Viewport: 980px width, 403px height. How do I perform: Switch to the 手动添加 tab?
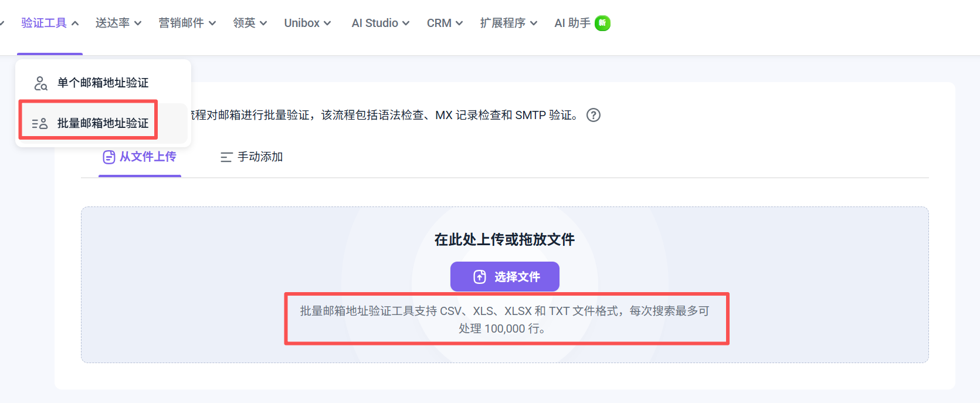coord(252,157)
